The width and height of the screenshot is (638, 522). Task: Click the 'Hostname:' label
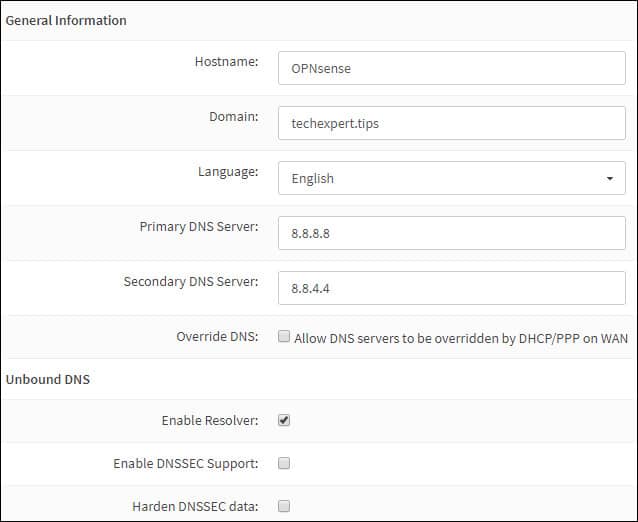[x=226, y=61]
